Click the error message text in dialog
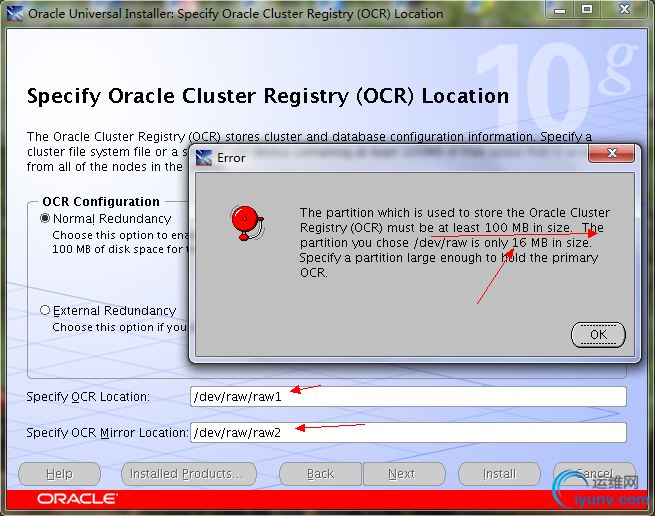655x516 pixels. tap(454, 243)
